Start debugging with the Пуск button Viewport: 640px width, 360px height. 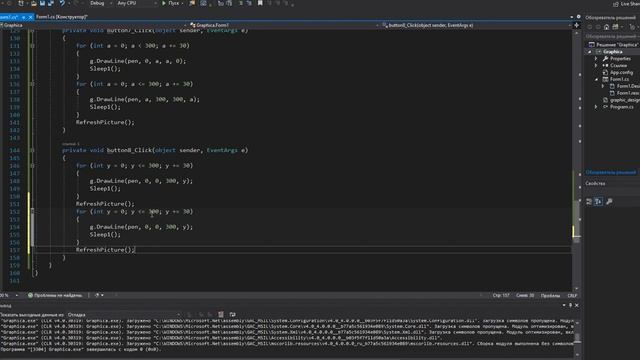click(171, 3)
